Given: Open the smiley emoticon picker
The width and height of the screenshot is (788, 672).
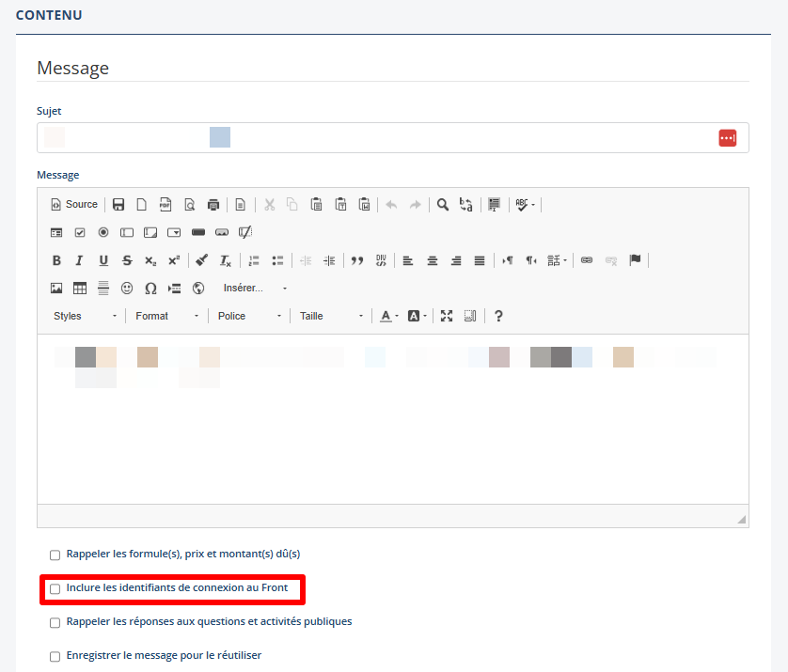Looking at the screenshot, I should click(127, 289).
